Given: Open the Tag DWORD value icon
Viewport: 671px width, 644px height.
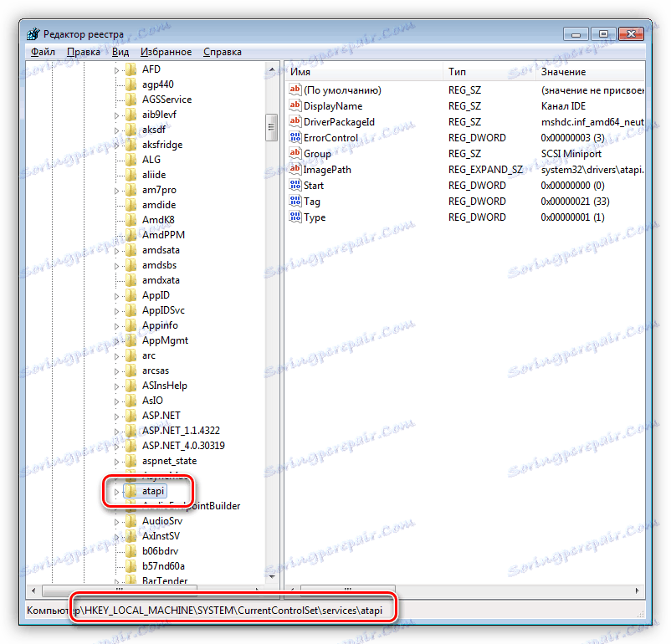Looking at the screenshot, I should pyautogui.click(x=295, y=201).
